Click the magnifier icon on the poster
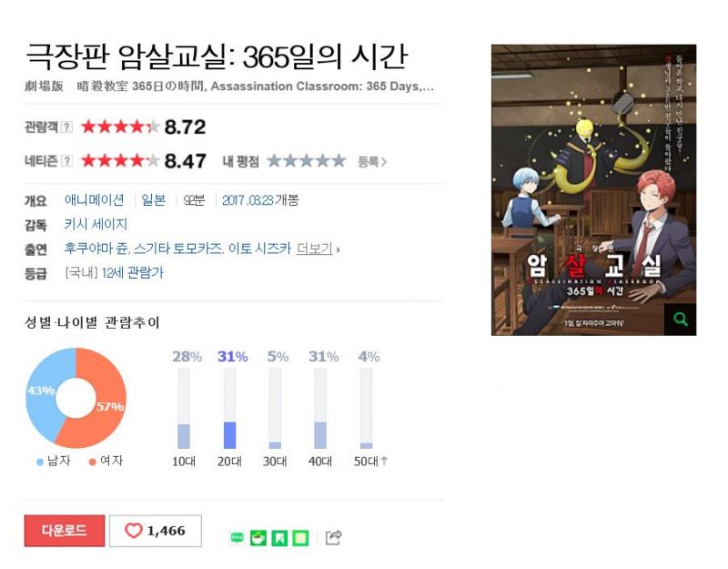Screen dimensions: 728x569 tap(680, 320)
